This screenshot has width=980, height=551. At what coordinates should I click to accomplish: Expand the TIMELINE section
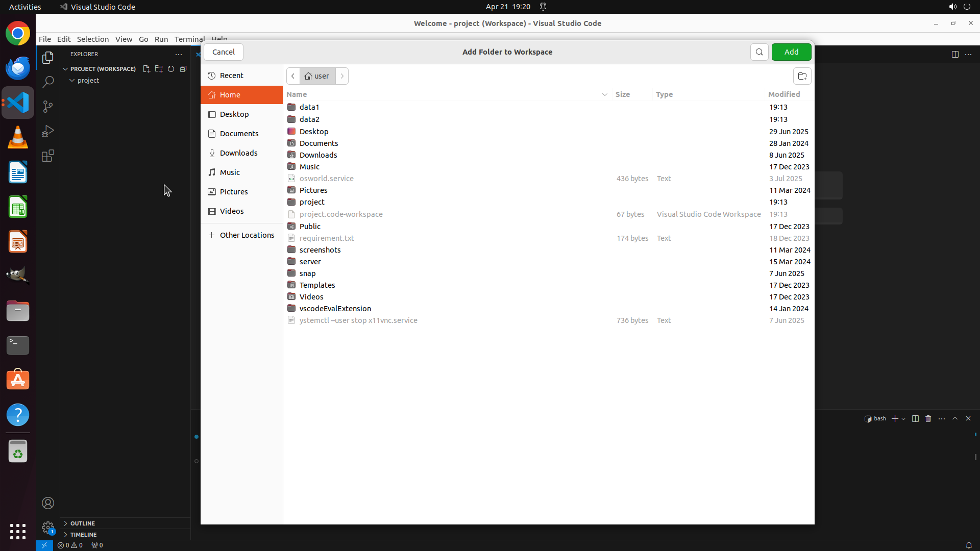[83, 535]
